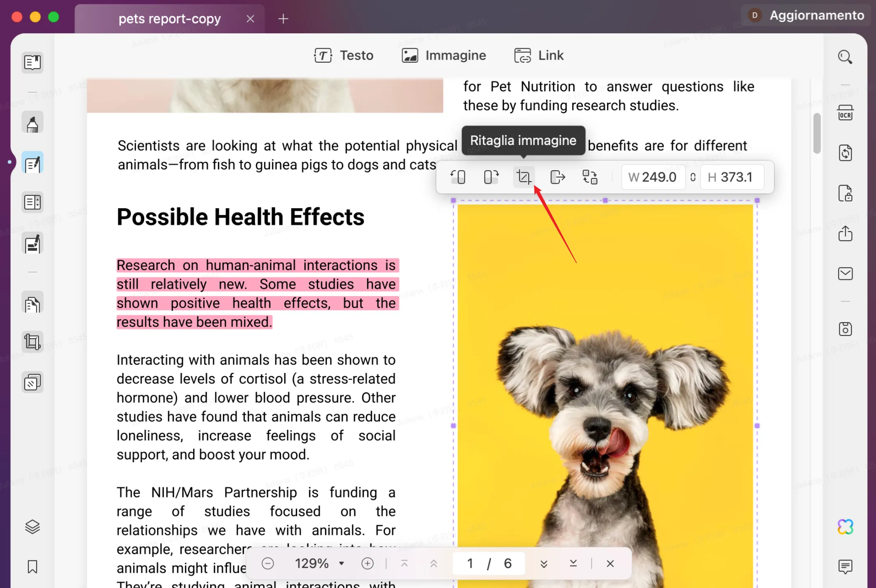This screenshot has height=588, width=876.
Task: Select the crop pages tool
Action: click(x=32, y=342)
